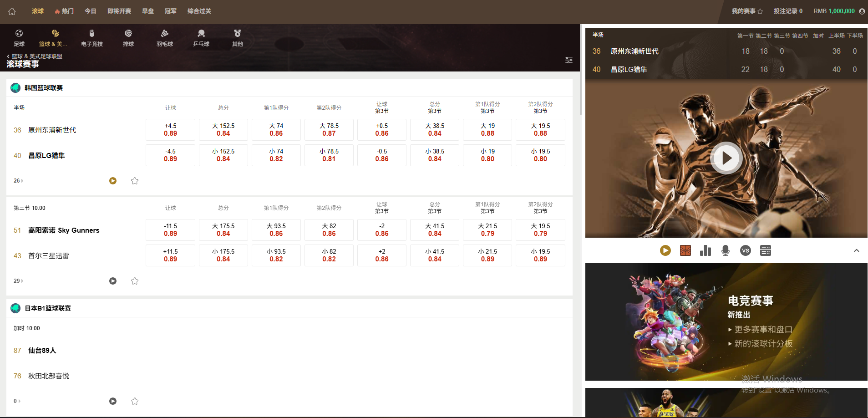This screenshot has height=418, width=868.
Task: Select the 足球 football sport icon
Action: [19, 37]
